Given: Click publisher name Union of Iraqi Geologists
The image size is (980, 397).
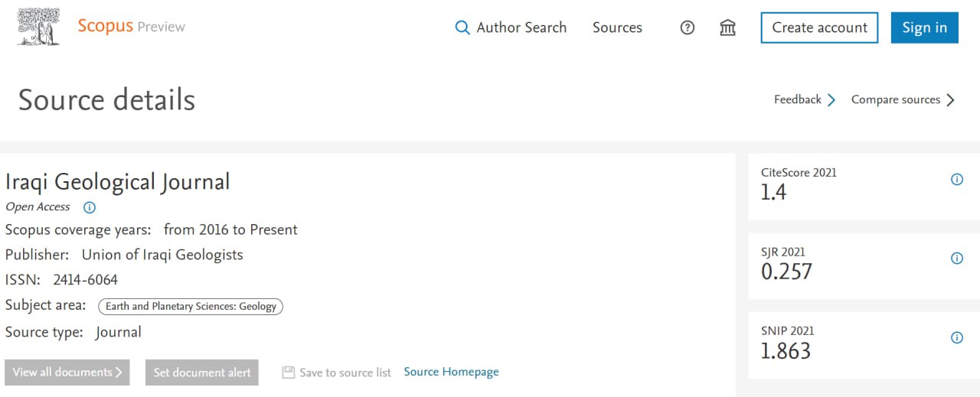Looking at the screenshot, I should pyautogui.click(x=162, y=255).
